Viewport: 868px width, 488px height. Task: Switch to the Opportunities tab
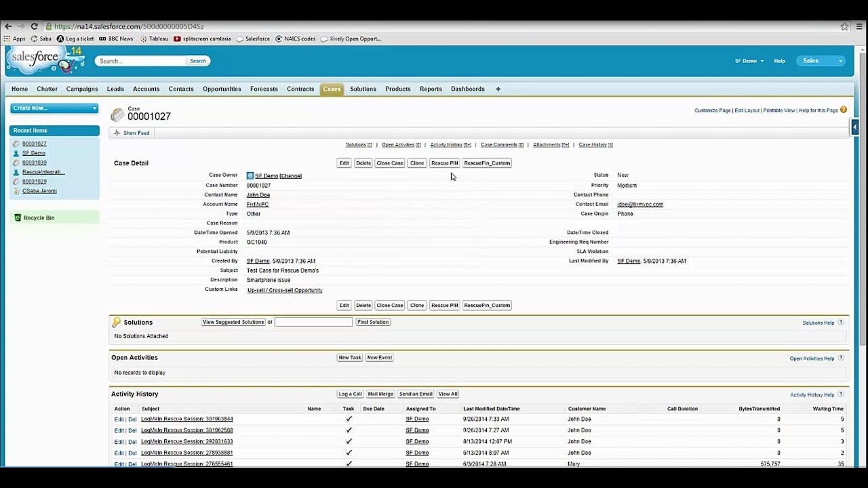pyautogui.click(x=222, y=89)
